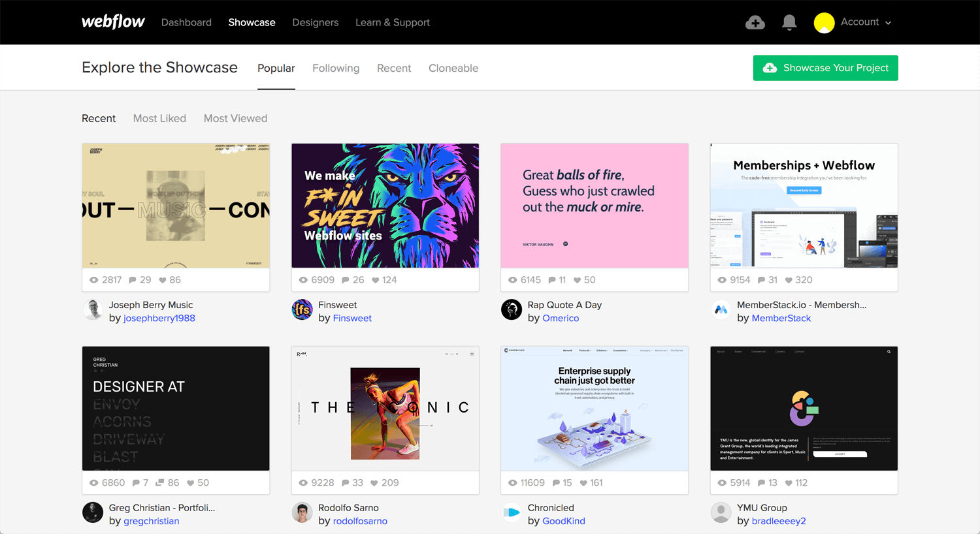980x534 pixels.
Task: Open Learn & Support menu
Action: [392, 22]
